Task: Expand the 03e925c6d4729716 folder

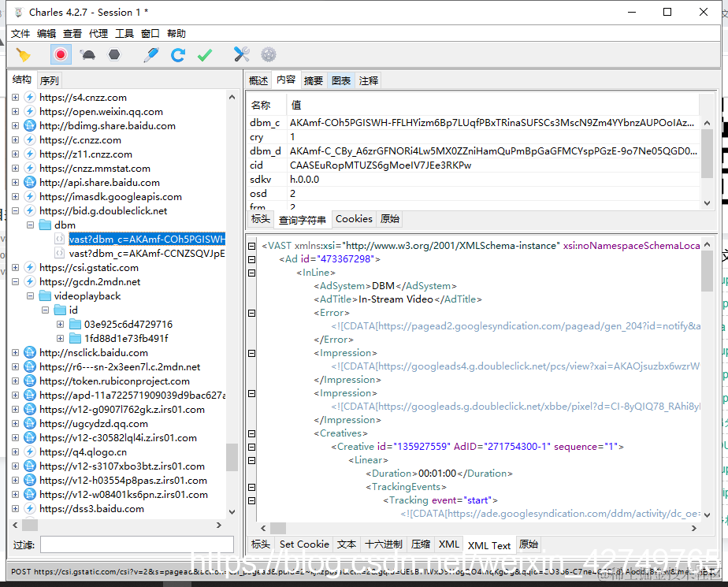Action: [x=60, y=324]
